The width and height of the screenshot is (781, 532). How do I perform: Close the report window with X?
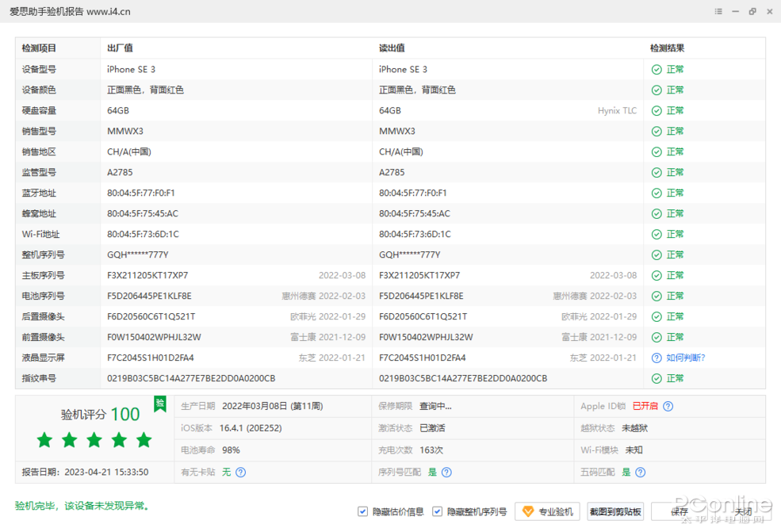pos(770,11)
